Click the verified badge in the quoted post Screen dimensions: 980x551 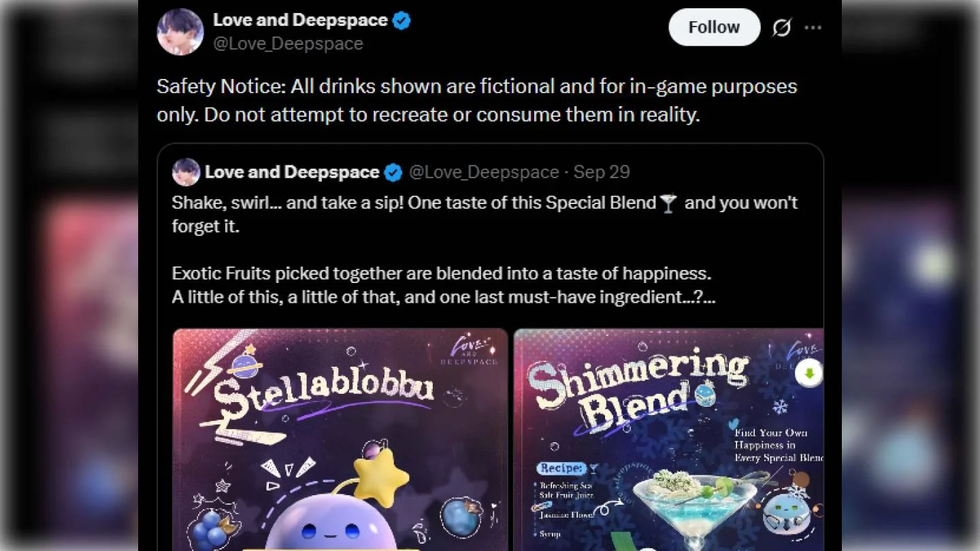[393, 173]
